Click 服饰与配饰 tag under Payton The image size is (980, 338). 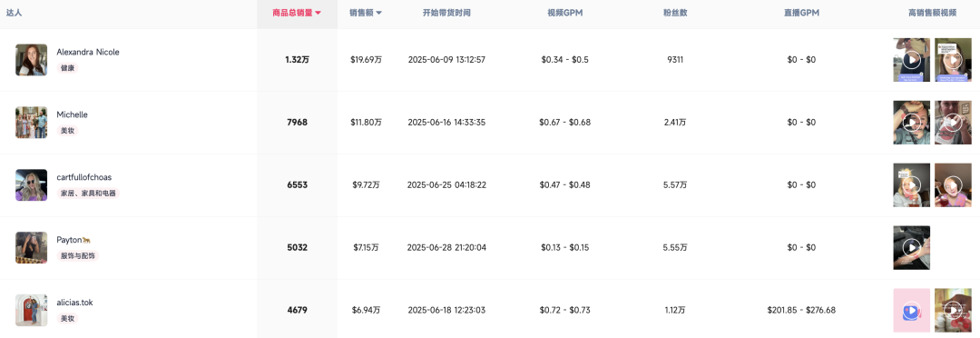[78, 255]
